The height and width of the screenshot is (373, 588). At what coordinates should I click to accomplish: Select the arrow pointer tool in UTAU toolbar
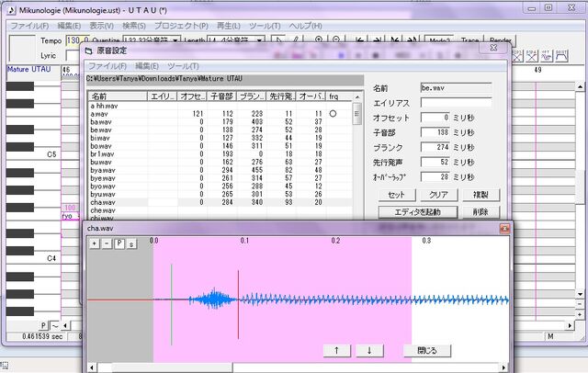pos(277,40)
